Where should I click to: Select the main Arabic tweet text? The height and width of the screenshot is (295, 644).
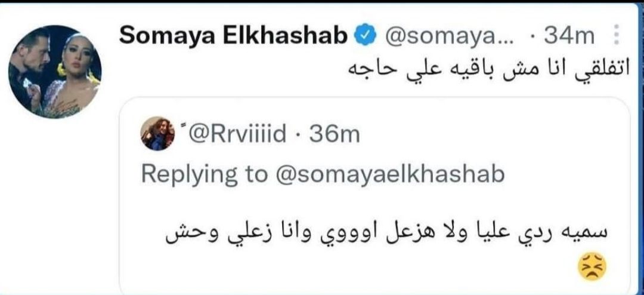click(482, 69)
